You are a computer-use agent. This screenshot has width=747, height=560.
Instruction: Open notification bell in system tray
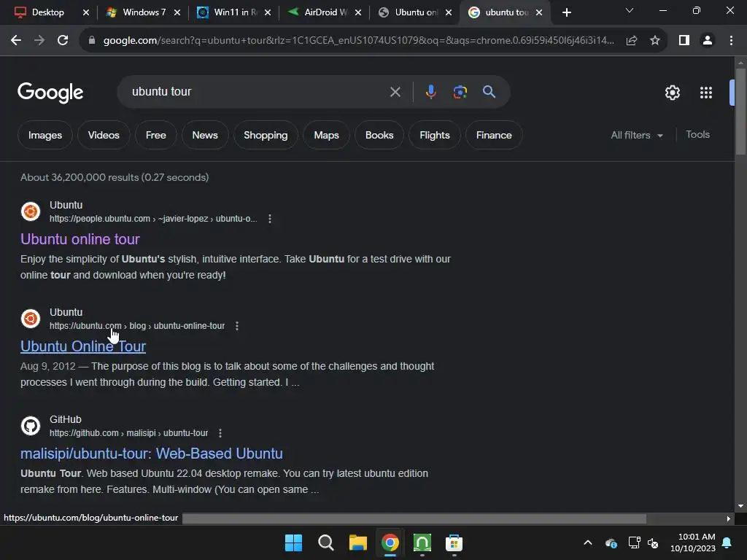click(727, 542)
